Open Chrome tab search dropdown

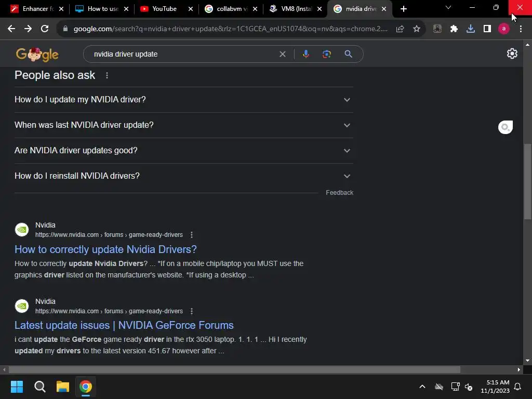448,7
